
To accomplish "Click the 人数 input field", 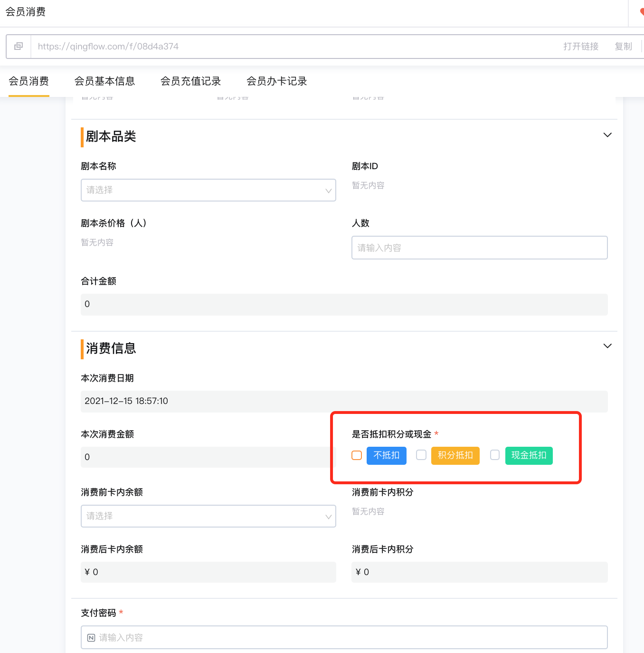I will tap(479, 248).
